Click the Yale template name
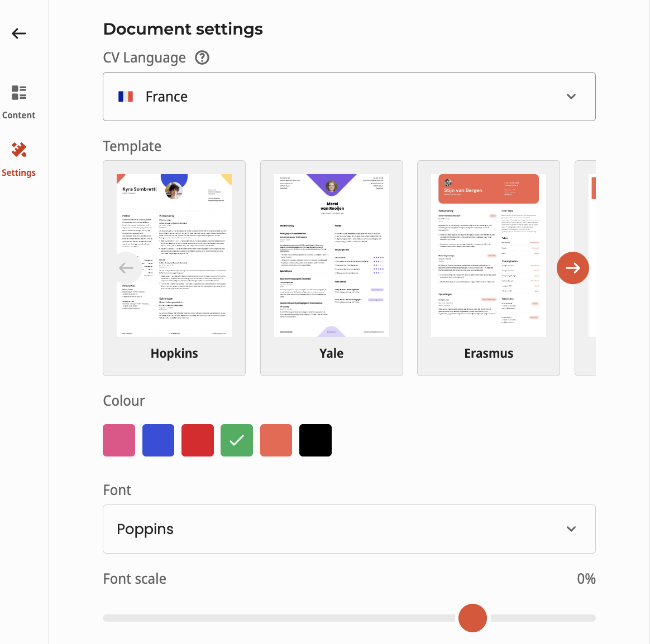The image size is (650, 644). [x=332, y=353]
